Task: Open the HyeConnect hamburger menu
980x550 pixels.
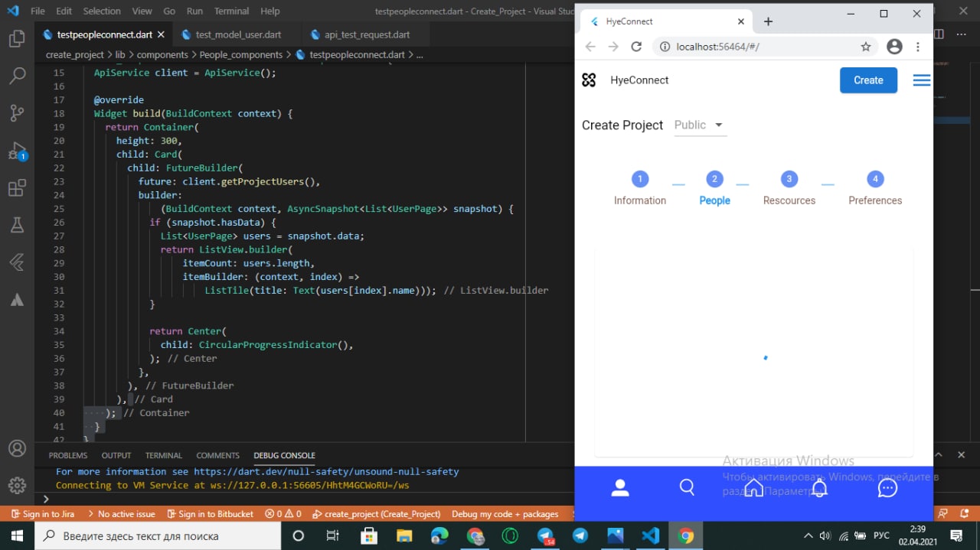Action: click(x=922, y=80)
